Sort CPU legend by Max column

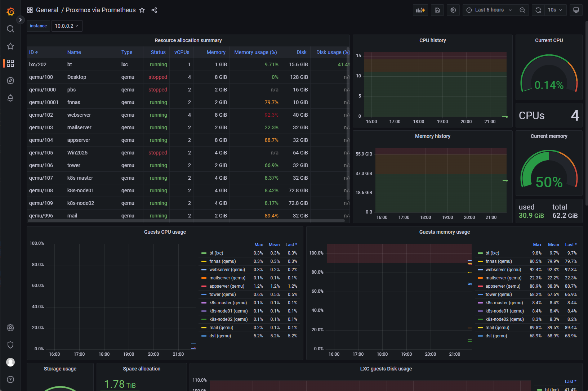[259, 245]
